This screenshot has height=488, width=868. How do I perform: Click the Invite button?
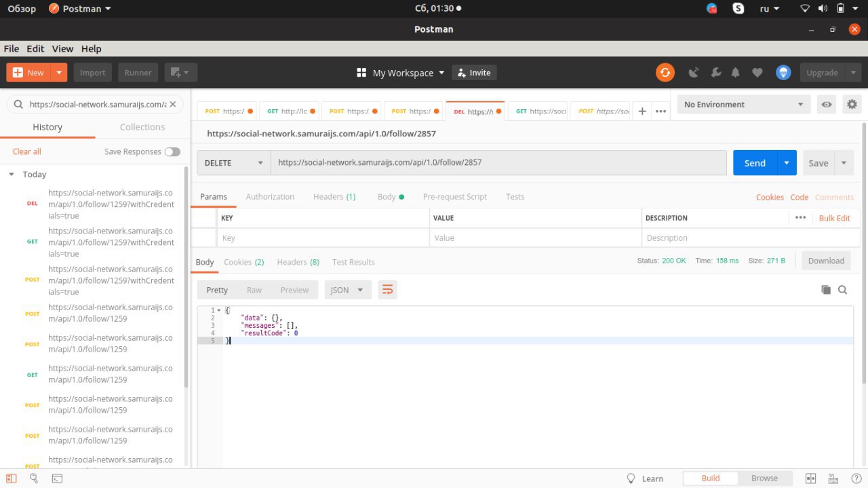474,73
